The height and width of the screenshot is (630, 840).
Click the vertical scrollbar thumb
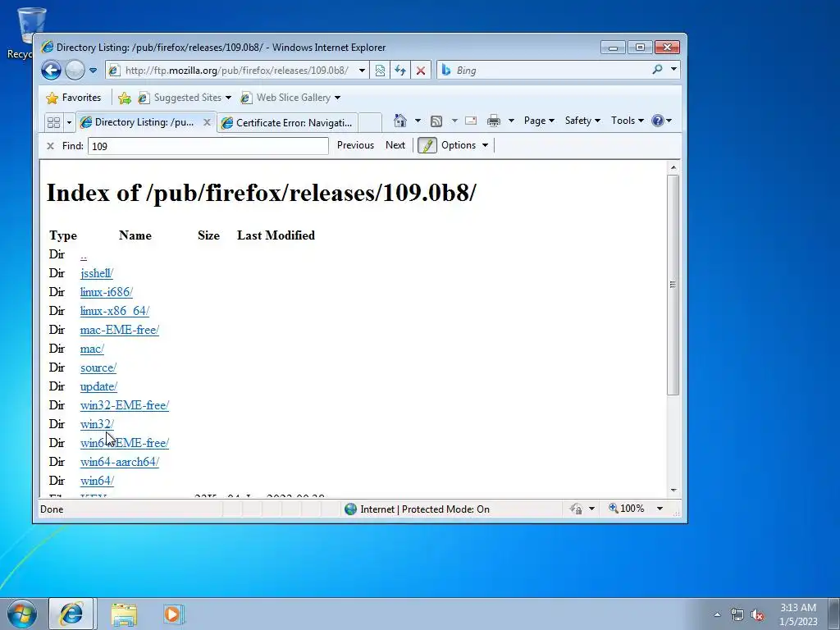(x=673, y=285)
